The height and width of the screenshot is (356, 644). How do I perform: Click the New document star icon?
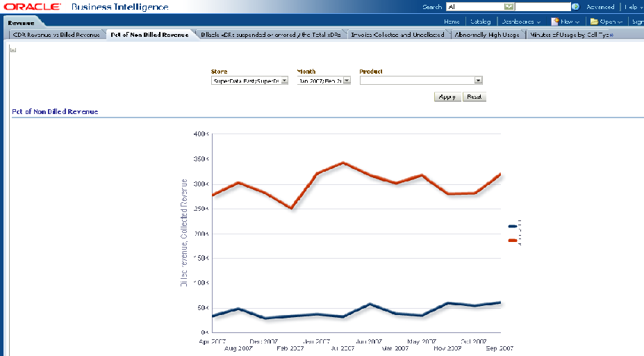(x=556, y=22)
